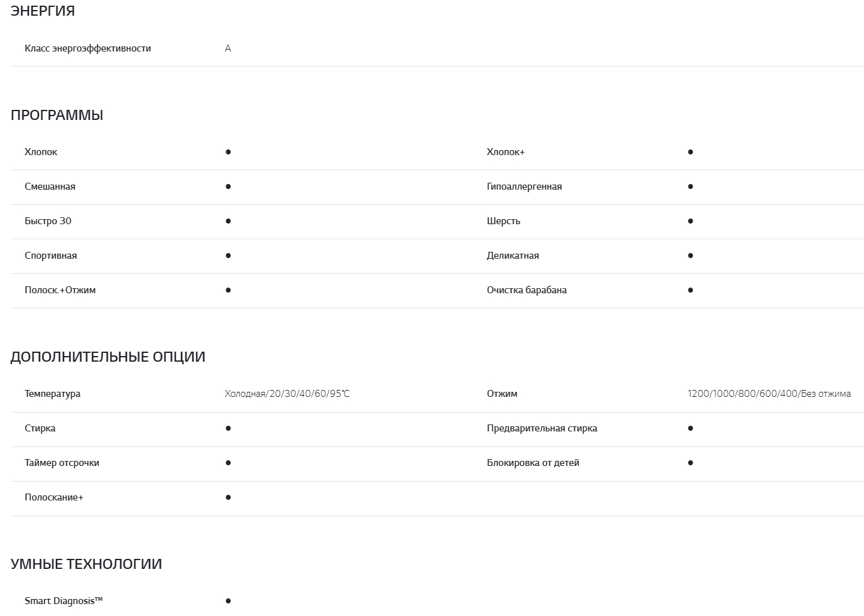The height and width of the screenshot is (616, 864).
Task: Click the bullet dot next to Шерсть
Action: click(x=691, y=221)
